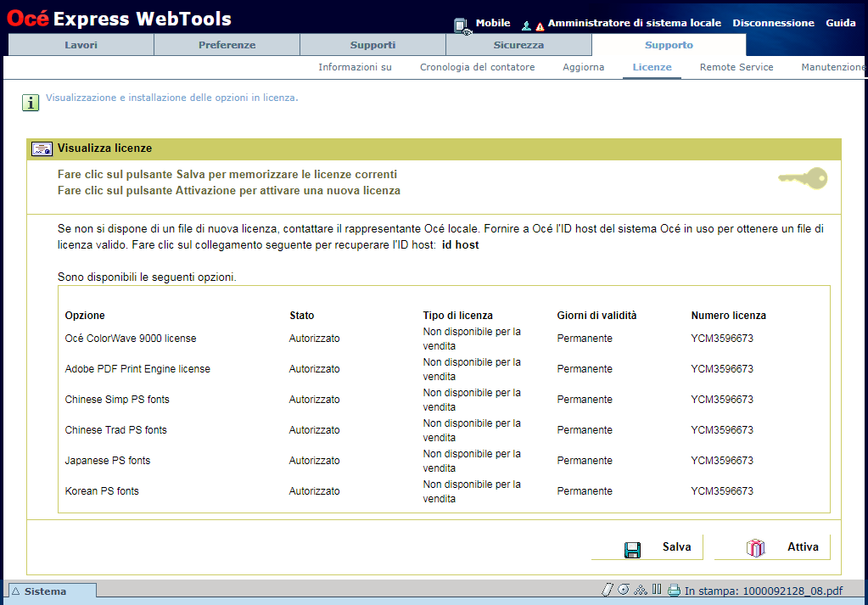Click Permanente in the Océ ColorWave 9000 row
Viewport: 868px width, 605px height.
[585, 339]
